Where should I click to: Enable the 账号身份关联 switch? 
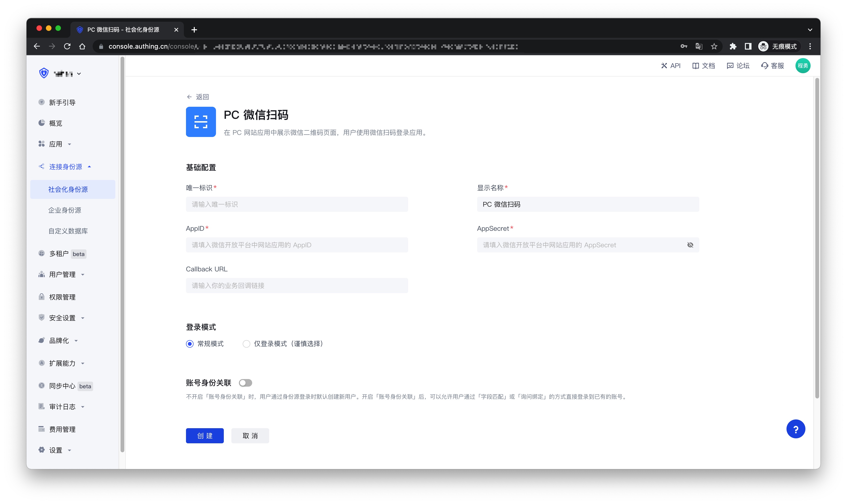tap(245, 383)
